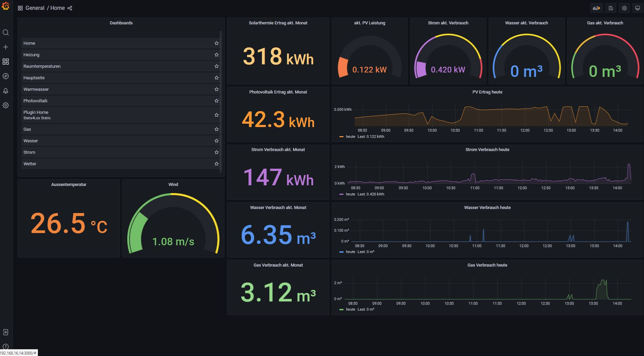Open the Strom dashboard link
The height and width of the screenshot is (356, 644).
coord(29,152)
